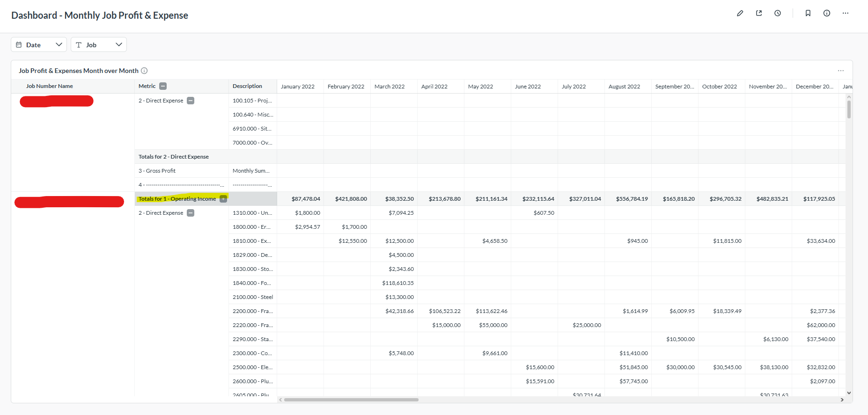Click the dashboard info icon in top toolbar
The height and width of the screenshot is (415, 868).
827,13
